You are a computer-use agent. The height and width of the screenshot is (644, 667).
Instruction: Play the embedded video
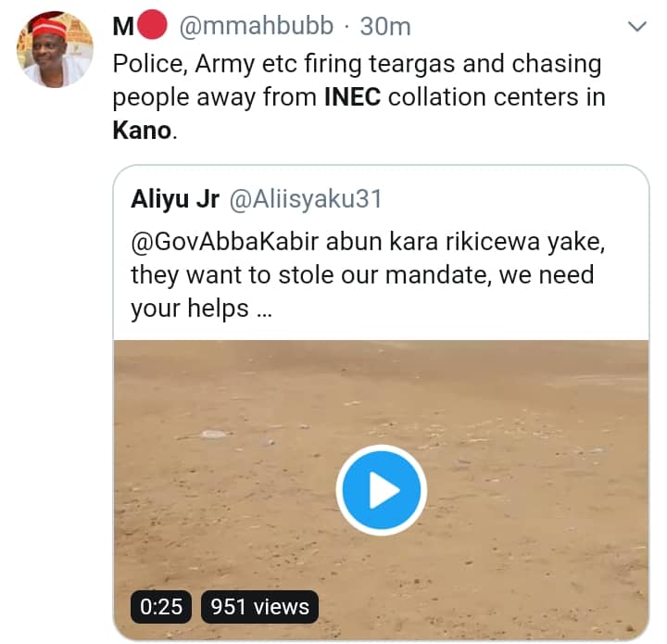(x=381, y=492)
